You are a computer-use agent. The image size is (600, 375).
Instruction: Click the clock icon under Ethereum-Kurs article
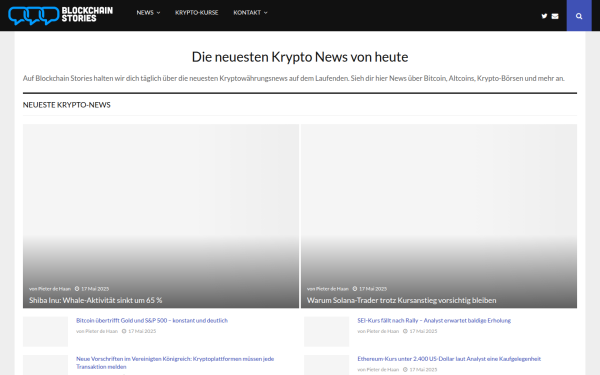pos(405,370)
